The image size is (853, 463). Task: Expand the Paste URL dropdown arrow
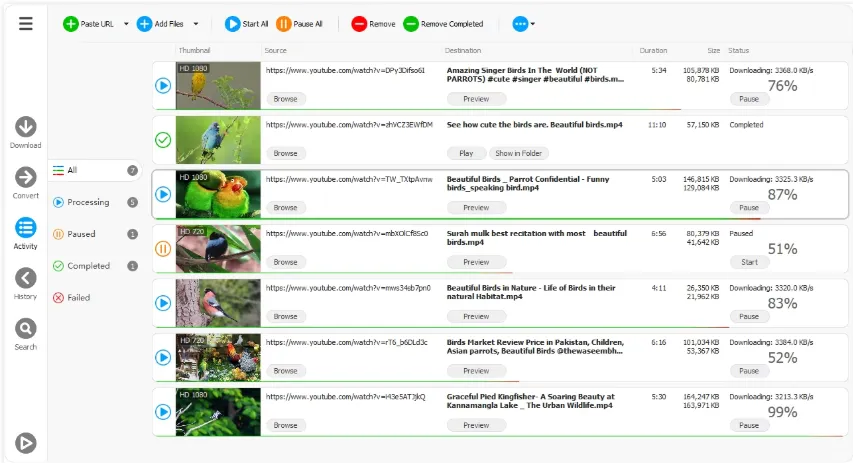pos(126,24)
